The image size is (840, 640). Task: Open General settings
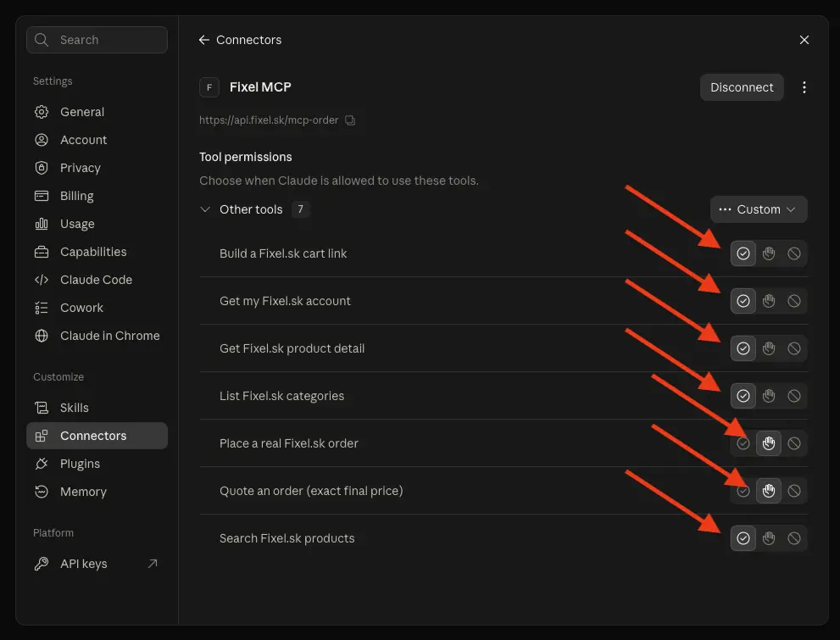coord(97,112)
